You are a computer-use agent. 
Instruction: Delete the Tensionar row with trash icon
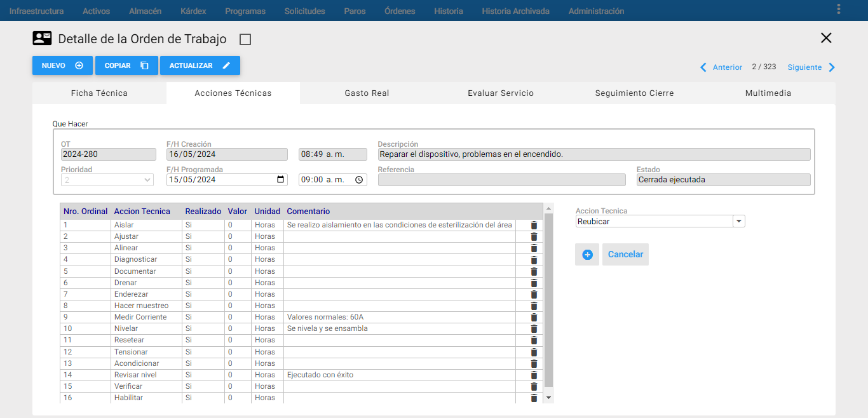[x=534, y=353]
